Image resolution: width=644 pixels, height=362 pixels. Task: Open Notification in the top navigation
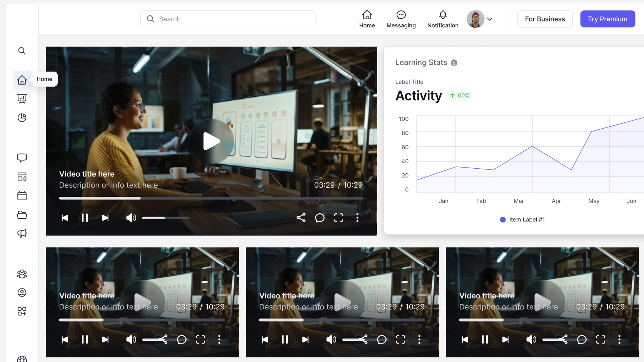click(443, 19)
